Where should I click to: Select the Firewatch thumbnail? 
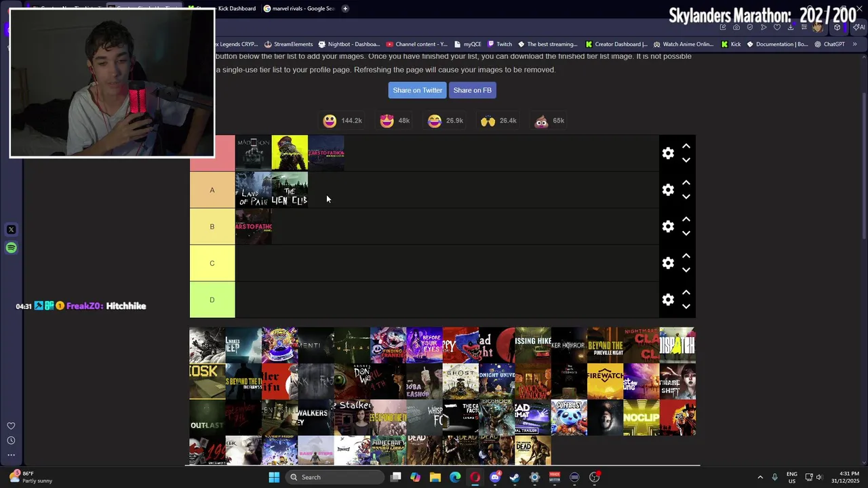click(605, 382)
